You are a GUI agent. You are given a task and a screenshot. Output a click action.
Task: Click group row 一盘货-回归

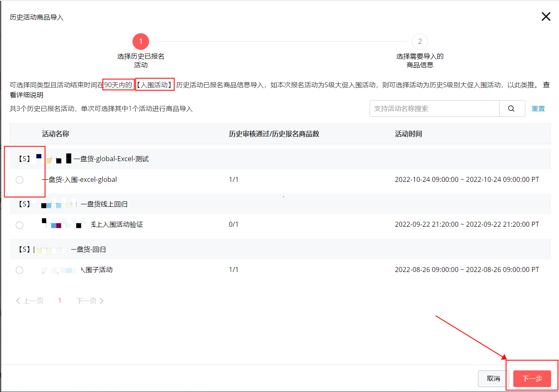280,249
